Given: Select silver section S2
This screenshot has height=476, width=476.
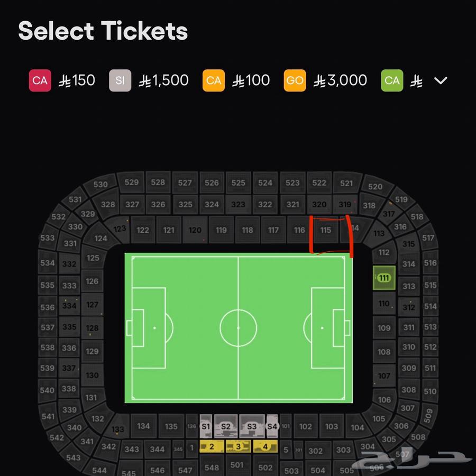Looking at the screenshot, I should (226, 426).
